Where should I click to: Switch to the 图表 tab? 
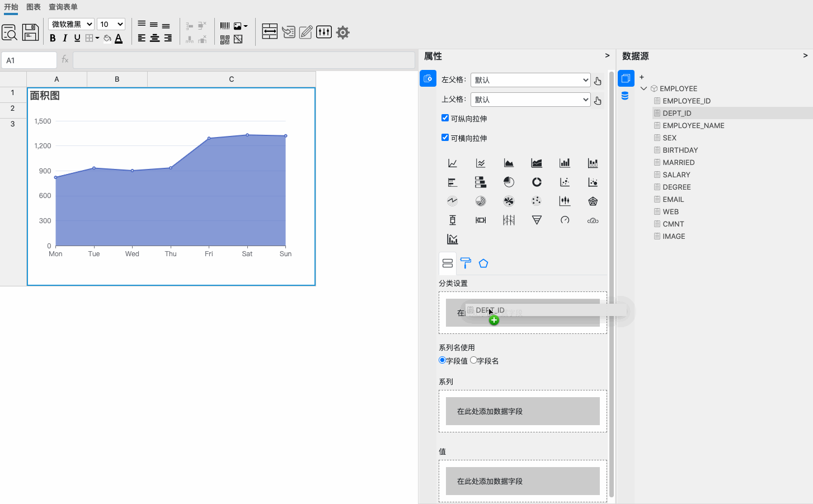click(34, 7)
